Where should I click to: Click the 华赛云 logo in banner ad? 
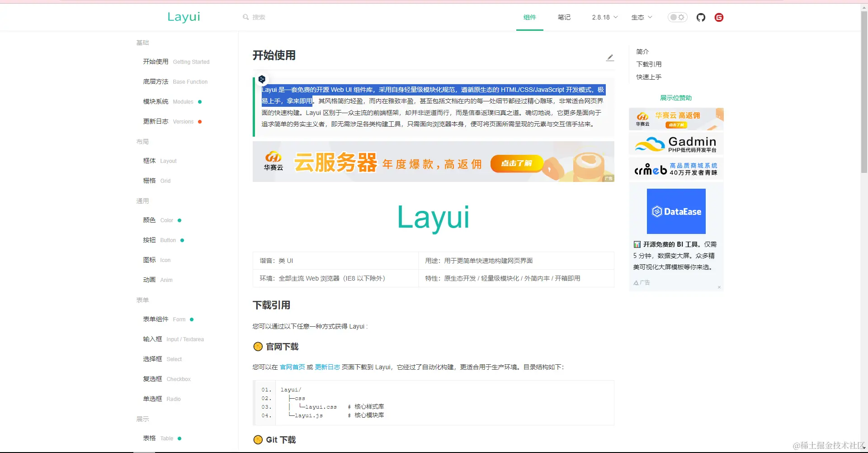tap(273, 162)
